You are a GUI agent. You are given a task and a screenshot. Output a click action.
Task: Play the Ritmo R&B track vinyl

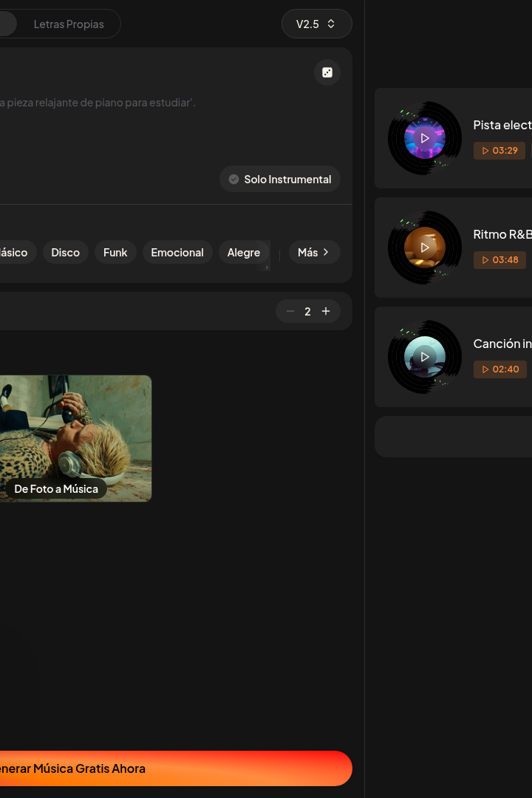pyautogui.click(x=425, y=248)
